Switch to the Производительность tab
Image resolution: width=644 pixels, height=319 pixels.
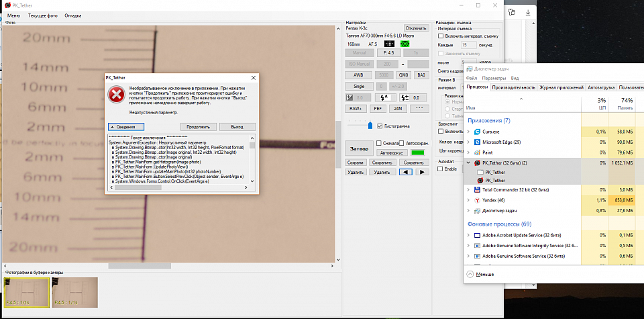514,87
